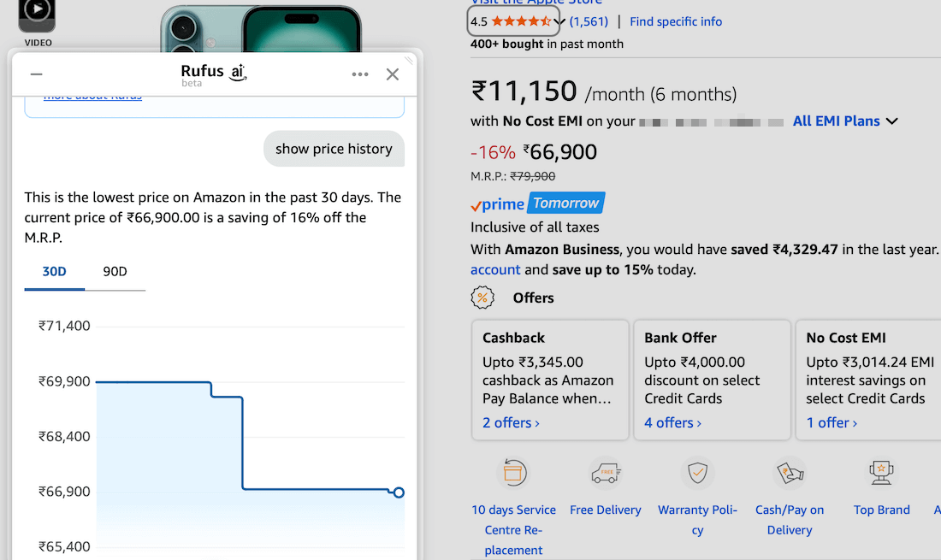Click the Offers percent badge icon
This screenshot has height=560, width=941.
483,298
